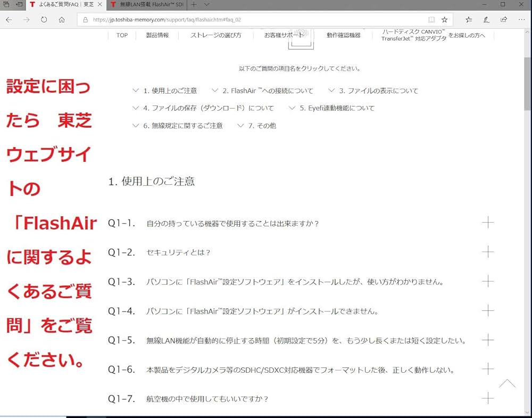Click the Home icon to go home

(61, 20)
